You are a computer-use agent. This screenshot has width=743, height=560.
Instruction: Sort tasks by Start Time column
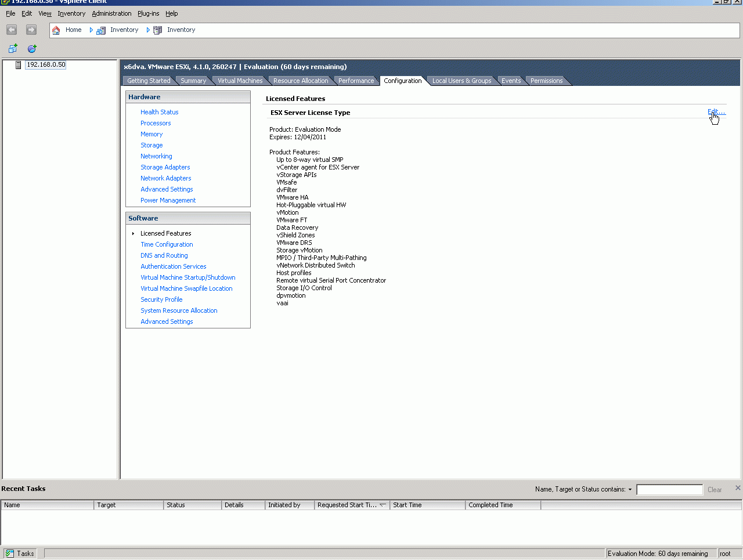(428, 505)
